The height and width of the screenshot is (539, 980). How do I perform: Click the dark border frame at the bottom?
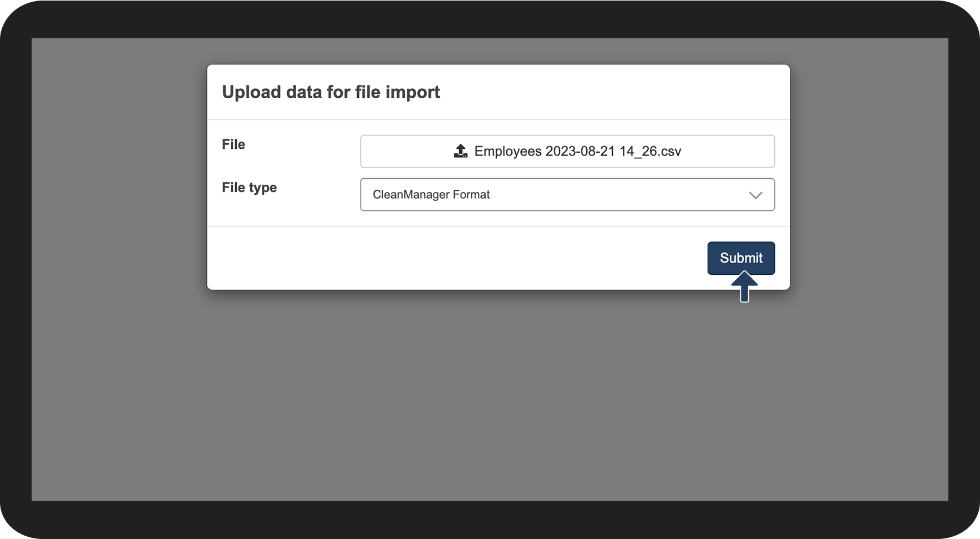pos(490,520)
